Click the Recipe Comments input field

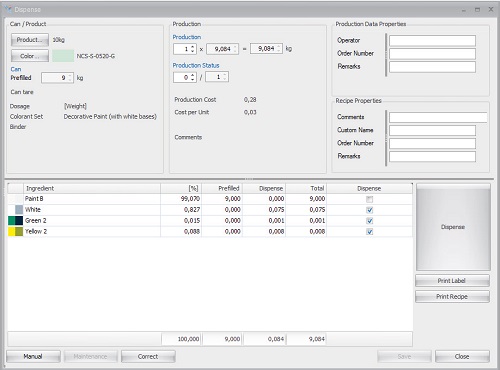tap(438, 117)
